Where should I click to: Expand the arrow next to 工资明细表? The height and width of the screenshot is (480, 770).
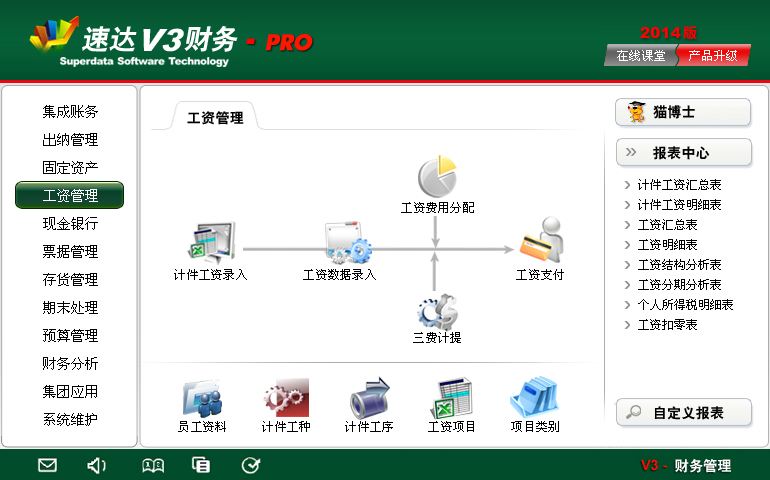(627, 245)
